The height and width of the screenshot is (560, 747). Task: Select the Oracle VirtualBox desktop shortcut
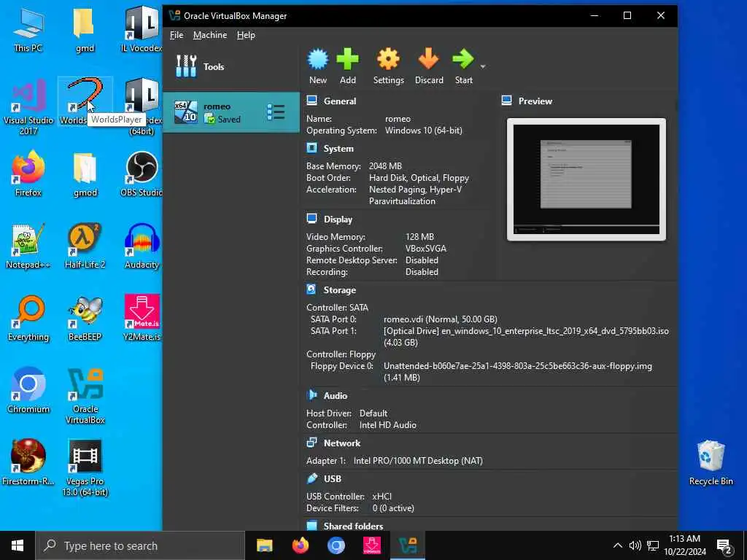[85, 396]
